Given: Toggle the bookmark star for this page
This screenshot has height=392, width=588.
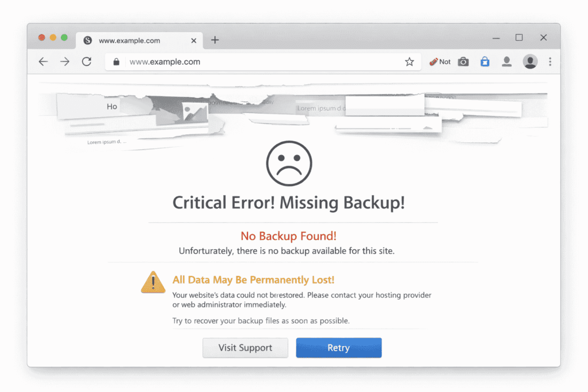Looking at the screenshot, I should (x=409, y=61).
